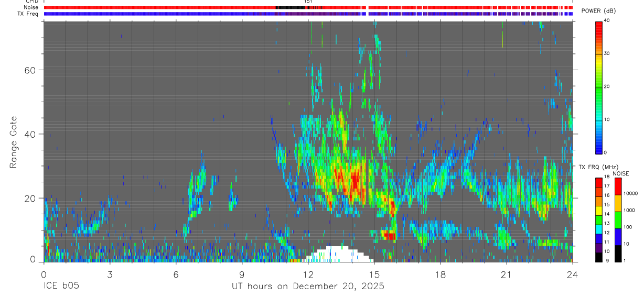Click the 15 tick on TX FRQ legend
The image size is (644, 297).
click(x=606, y=205)
